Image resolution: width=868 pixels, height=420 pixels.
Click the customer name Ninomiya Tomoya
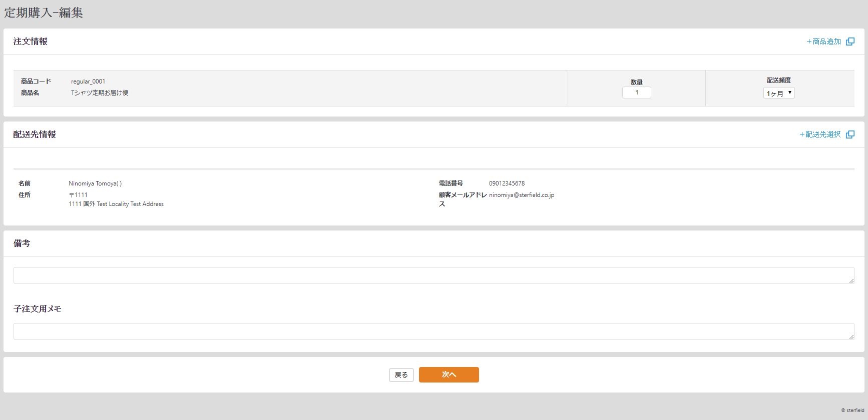pos(95,183)
